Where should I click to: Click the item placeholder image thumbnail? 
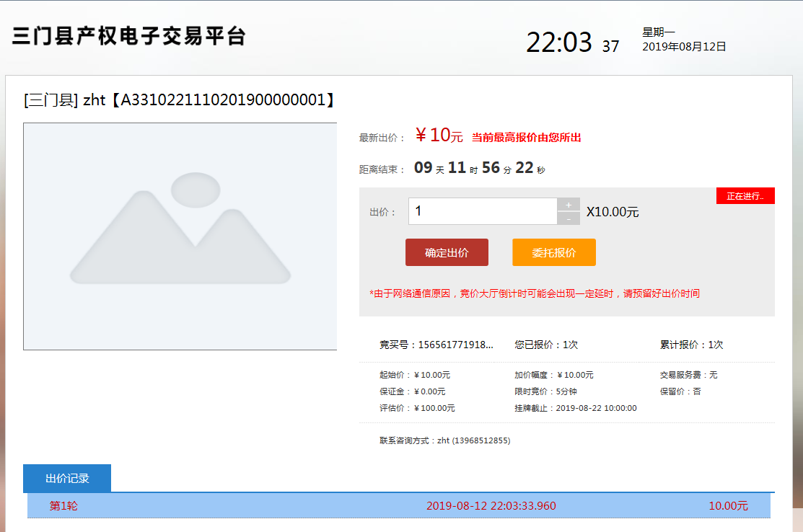[x=180, y=236]
